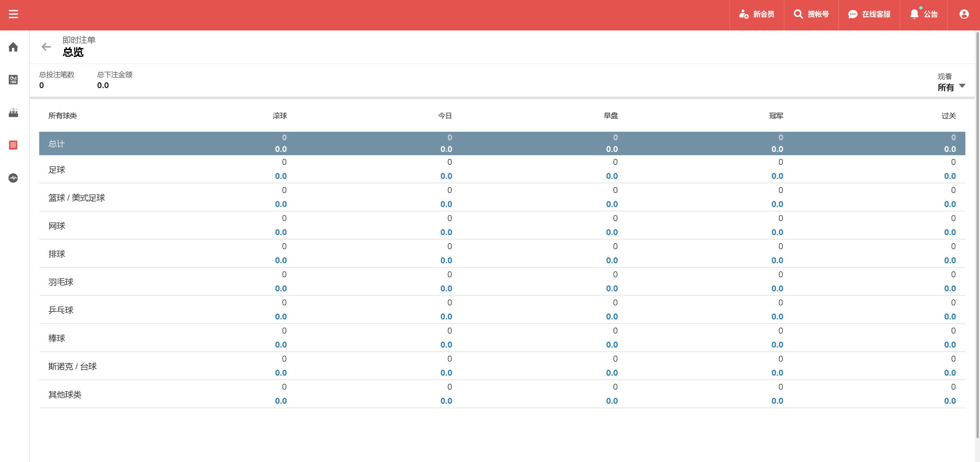The height and width of the screenshot is (462, 980).
Task: Click 网球 今日 amount 0.0
Action: click(x=446, y=232)
